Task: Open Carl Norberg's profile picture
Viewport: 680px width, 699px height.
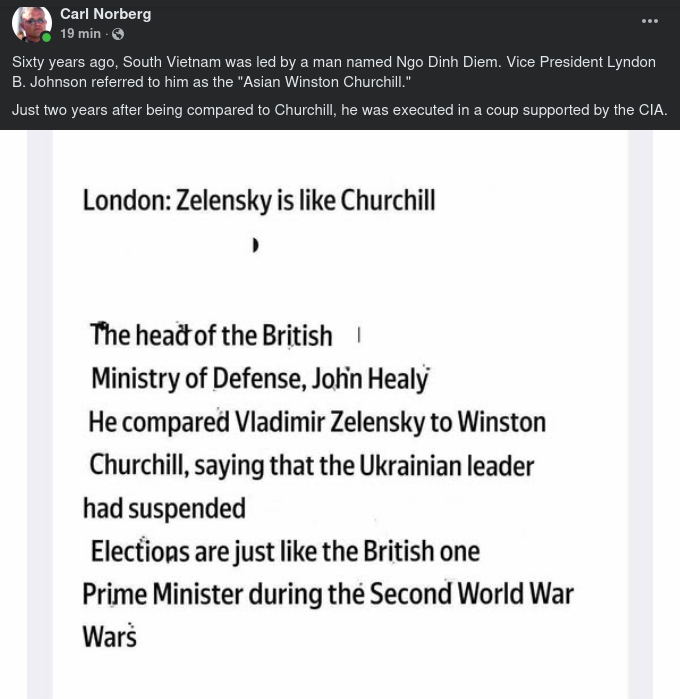Action: click(x=31, y=24)
